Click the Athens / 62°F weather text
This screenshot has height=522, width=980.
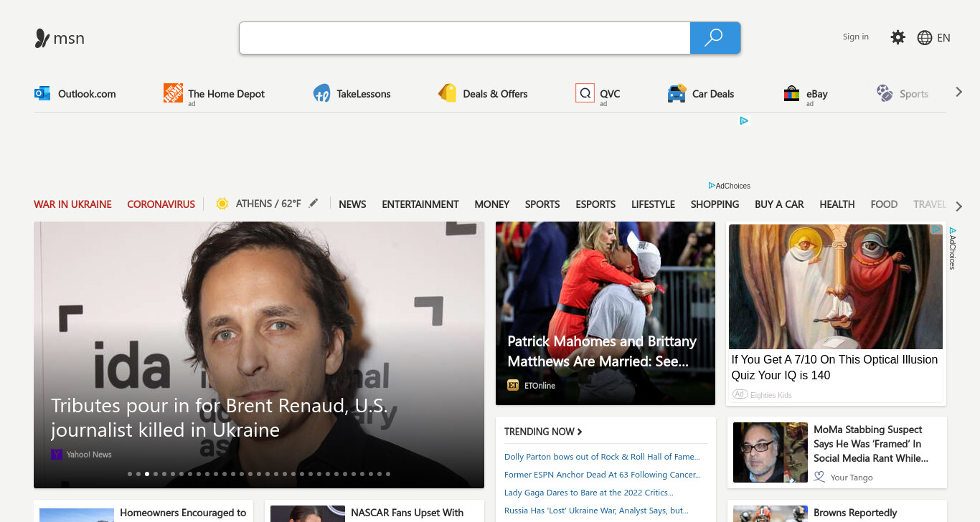(268, 204)
